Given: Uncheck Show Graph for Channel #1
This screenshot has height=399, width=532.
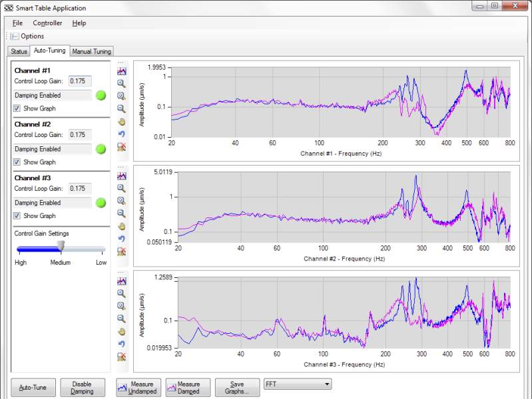Looking at the screenshot, I should point(17,108).
